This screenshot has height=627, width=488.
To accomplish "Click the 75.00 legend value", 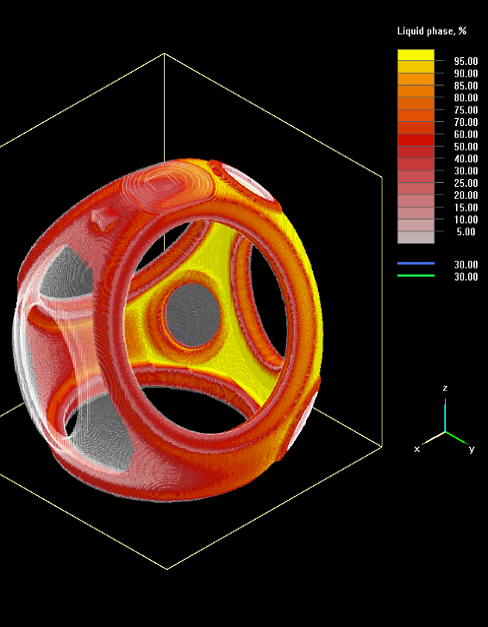I will [466, 110].
